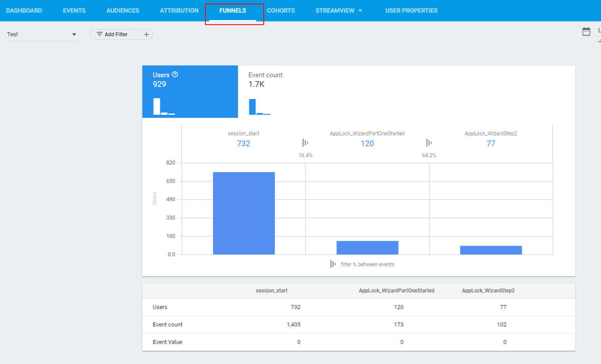
Task: Click the AppLock_WizardStep2 label above the chart
Action: [x=491, y=133]
